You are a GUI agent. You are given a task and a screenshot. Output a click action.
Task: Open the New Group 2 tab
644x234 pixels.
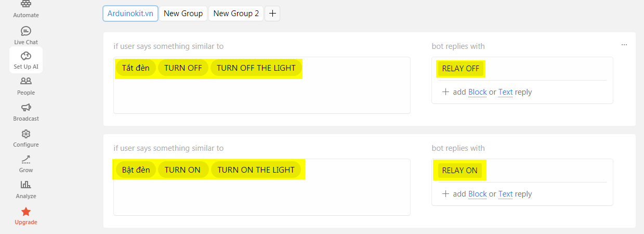tap(236, 14)
